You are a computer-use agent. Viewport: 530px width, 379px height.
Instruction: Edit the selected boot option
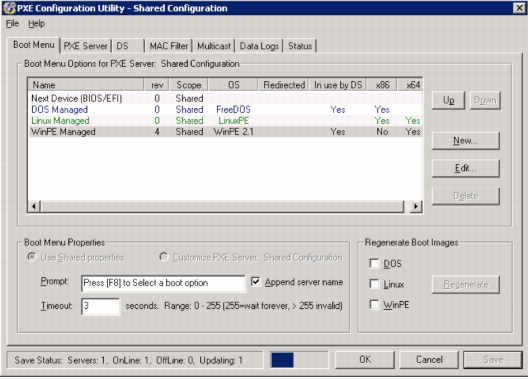coord(465,168)
